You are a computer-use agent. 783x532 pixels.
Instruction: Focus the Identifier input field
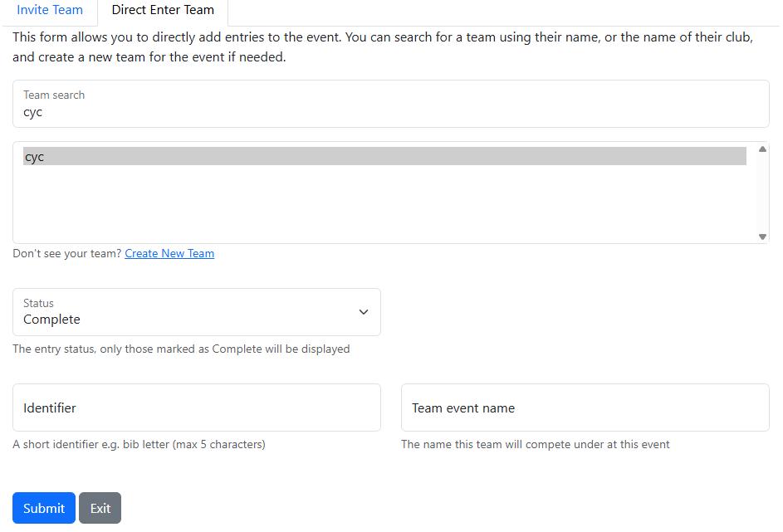pyautogui.click(x=196, y=408)
